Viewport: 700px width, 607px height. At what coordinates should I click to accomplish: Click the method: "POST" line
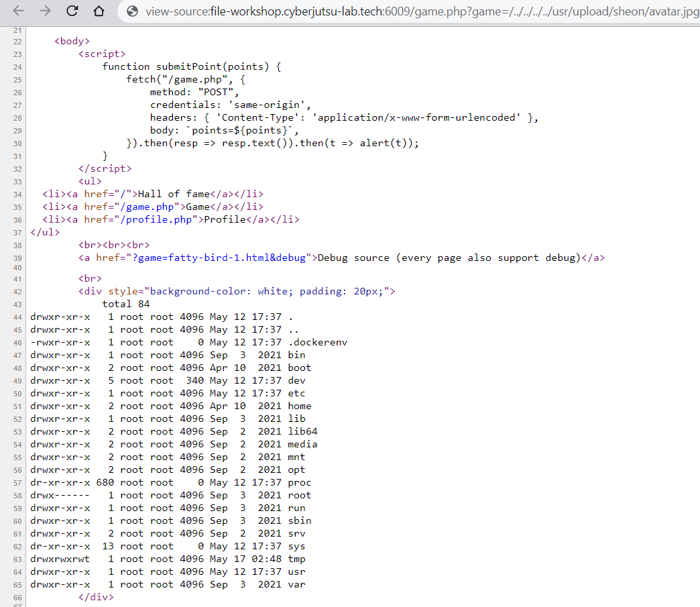tap(194, 92)
